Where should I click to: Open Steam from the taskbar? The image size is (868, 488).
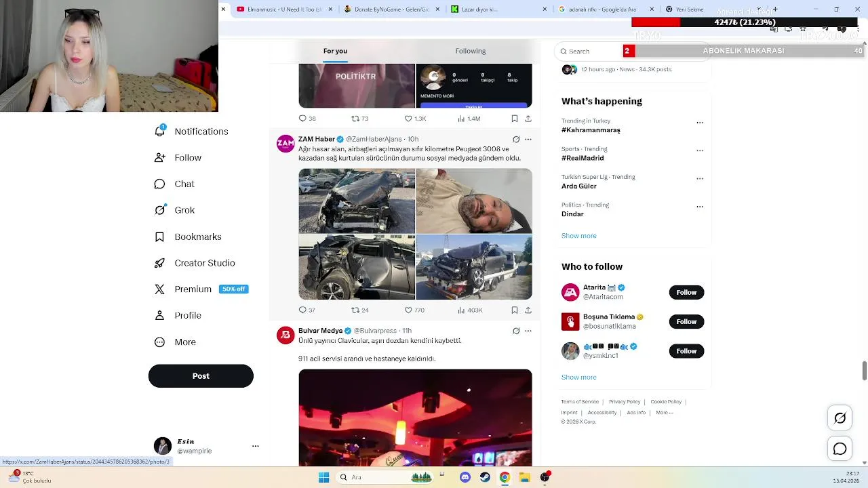coord(484,477)
